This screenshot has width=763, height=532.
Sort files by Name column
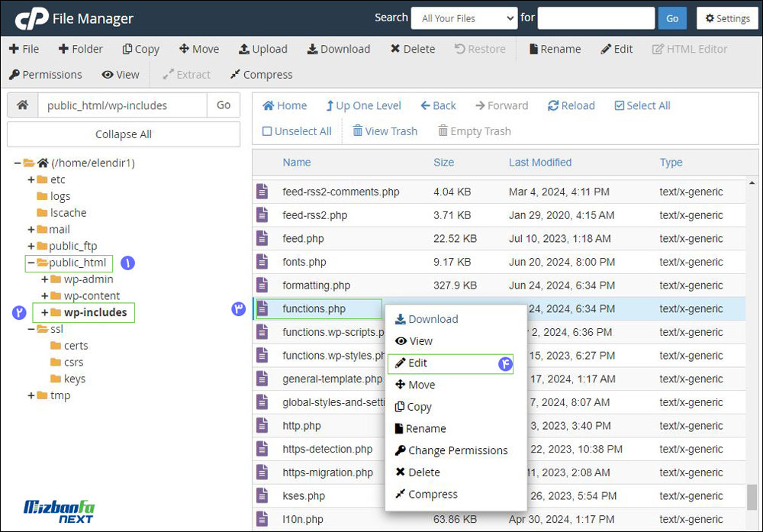(x=297, y=162)
